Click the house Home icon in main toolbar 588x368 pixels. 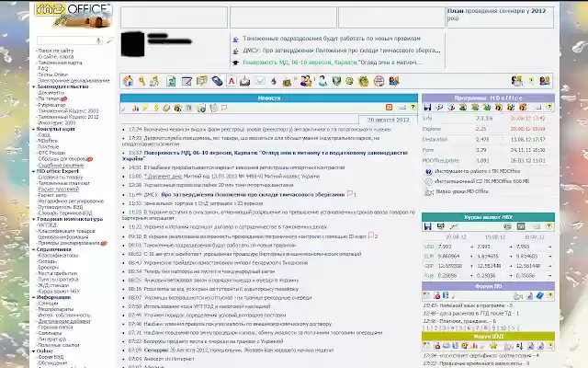click(x=129, y=81)
